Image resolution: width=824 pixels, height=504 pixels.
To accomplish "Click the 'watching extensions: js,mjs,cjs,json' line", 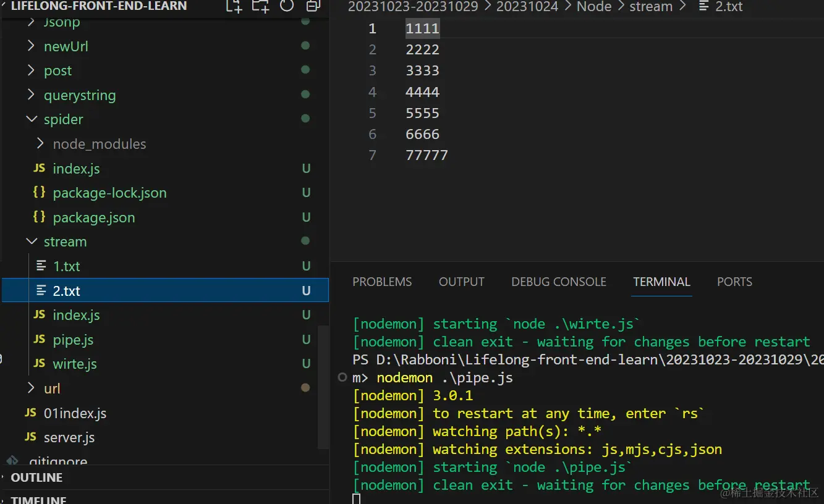I will tap(537, 449).
